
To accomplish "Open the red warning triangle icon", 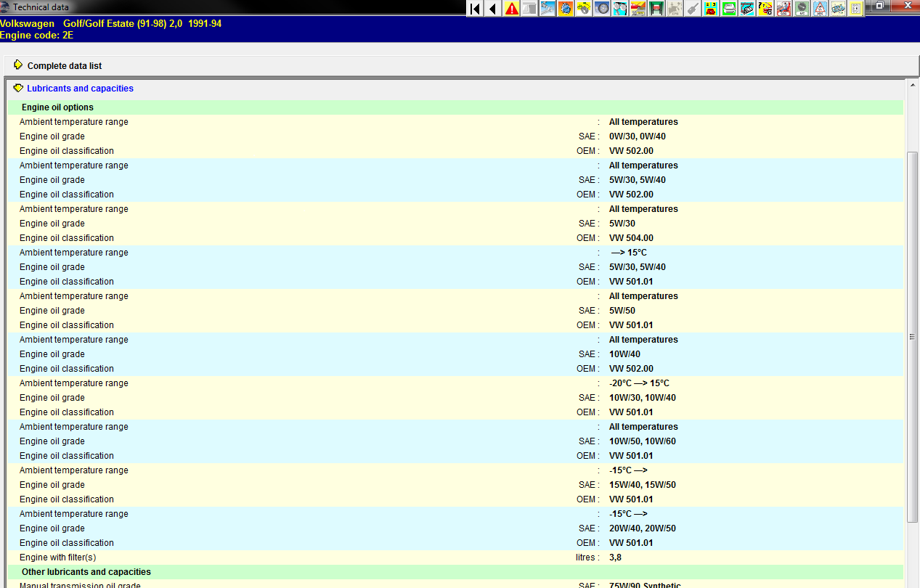I will (x=512, y=9).
